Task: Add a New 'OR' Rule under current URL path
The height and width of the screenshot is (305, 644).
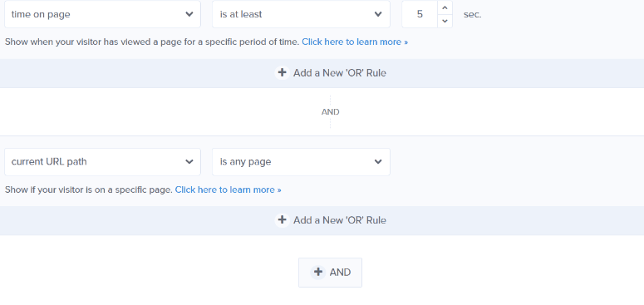Action: 330,220
